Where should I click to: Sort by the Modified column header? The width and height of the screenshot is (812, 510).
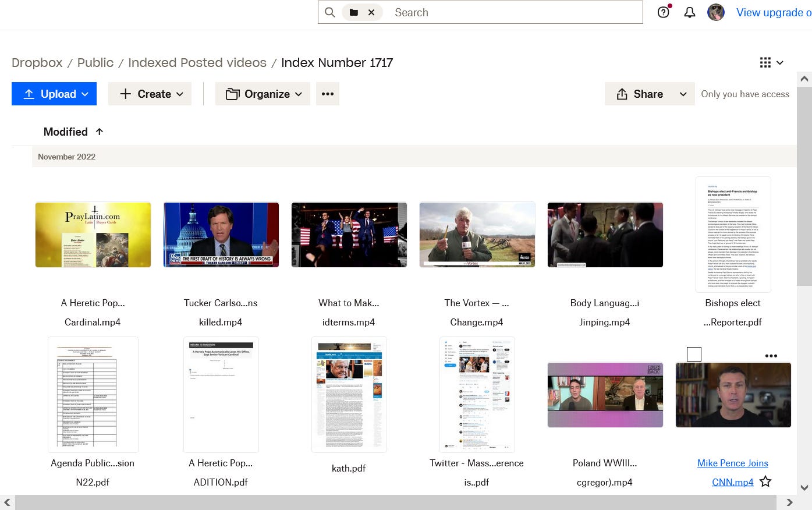coord(65,132)
